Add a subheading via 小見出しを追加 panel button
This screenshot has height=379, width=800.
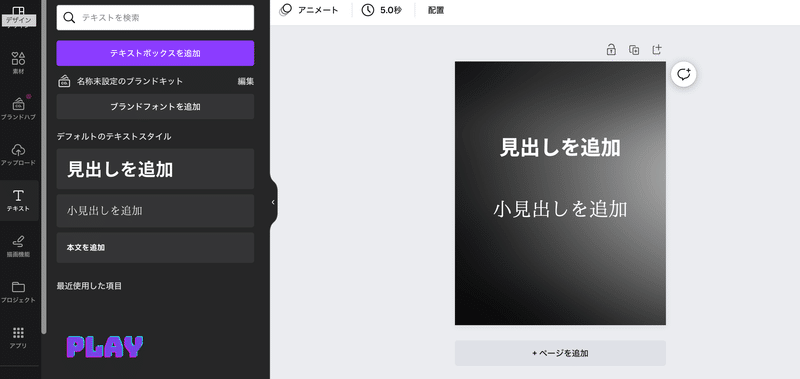coord(155,211)
